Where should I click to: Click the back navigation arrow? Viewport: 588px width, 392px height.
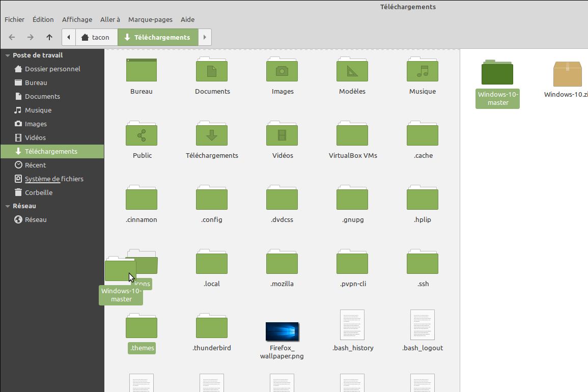click(x=12, y=37)
